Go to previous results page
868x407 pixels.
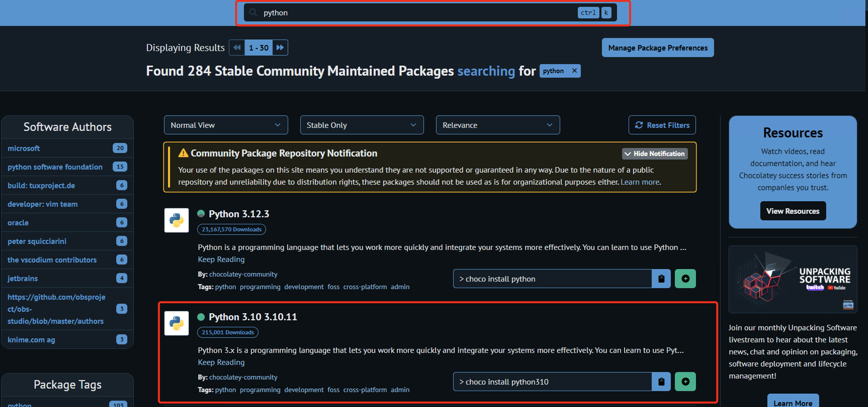237,47
